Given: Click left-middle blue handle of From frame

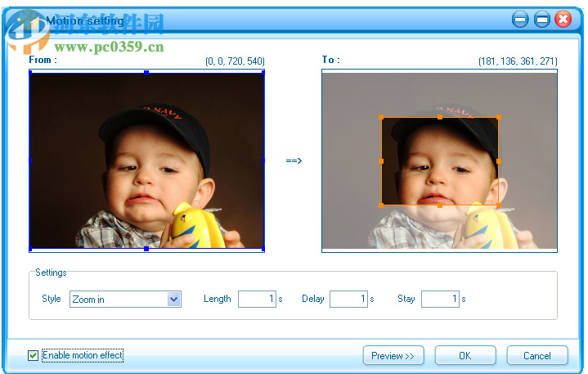Looking at the screenshot, I should click(x=30, y=160).
